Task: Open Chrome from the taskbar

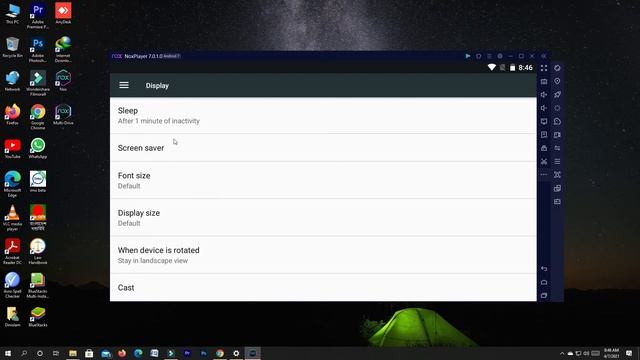Action: point(220,353)
